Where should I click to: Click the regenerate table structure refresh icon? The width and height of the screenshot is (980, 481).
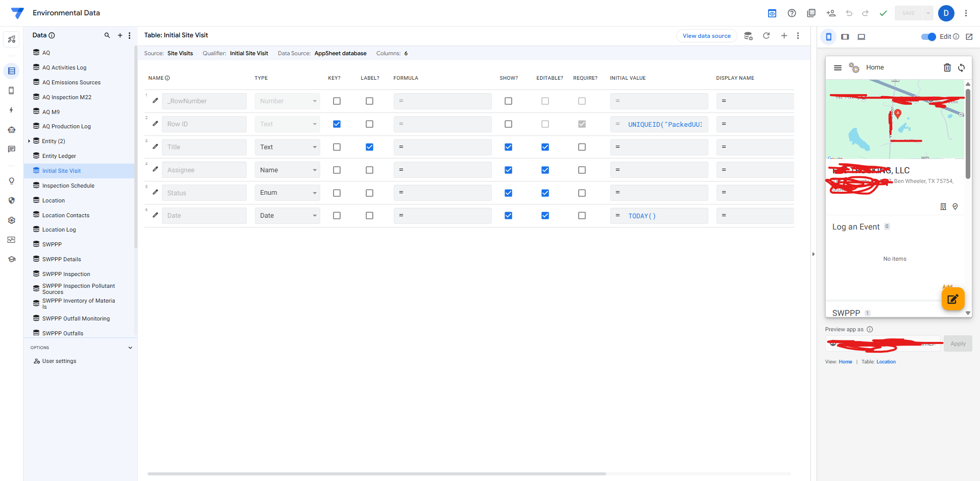(766, 36)
